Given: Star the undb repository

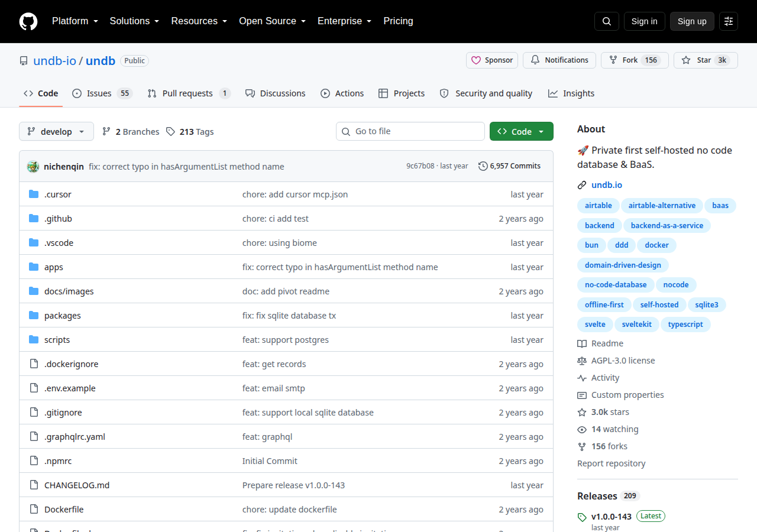Looking at the screenshot, I should click(706, 60).
